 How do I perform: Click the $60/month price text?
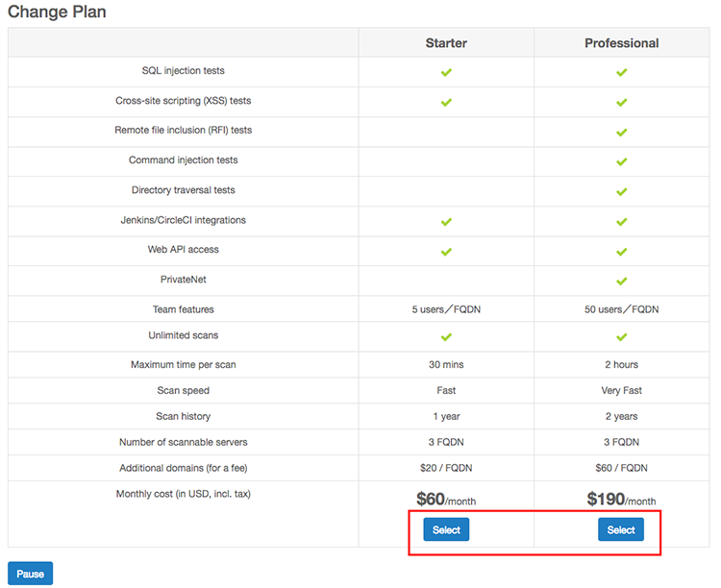pos(446,499)
